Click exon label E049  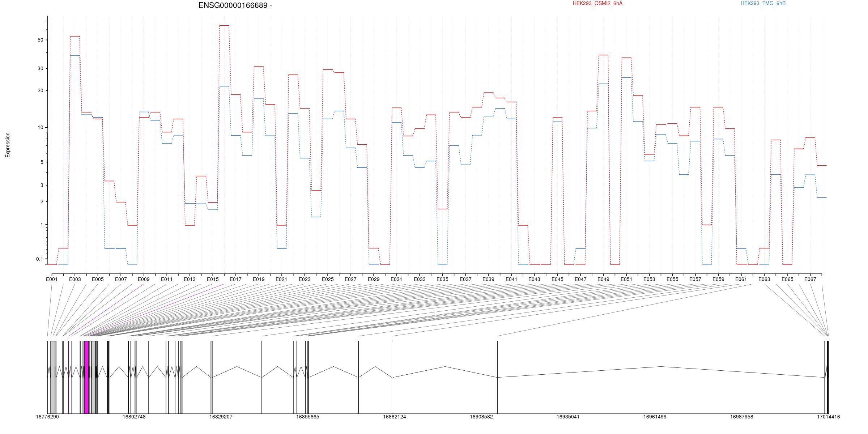pos(603,279)
